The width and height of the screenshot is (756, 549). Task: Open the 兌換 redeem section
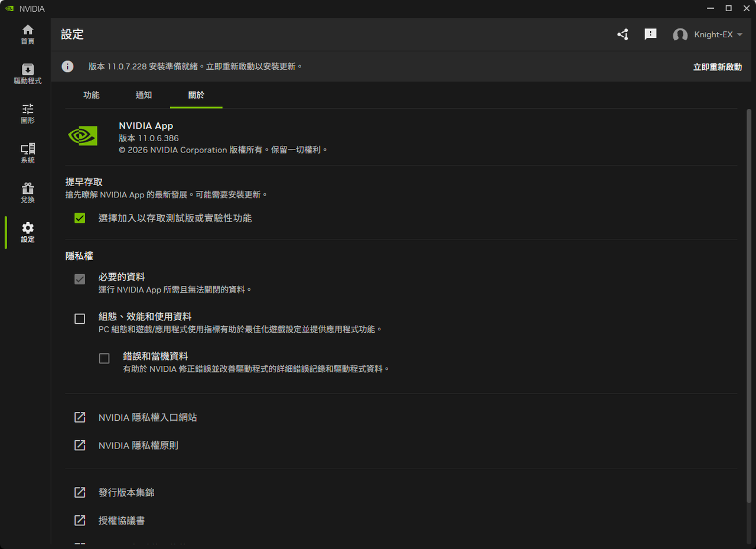click(27, 191)
